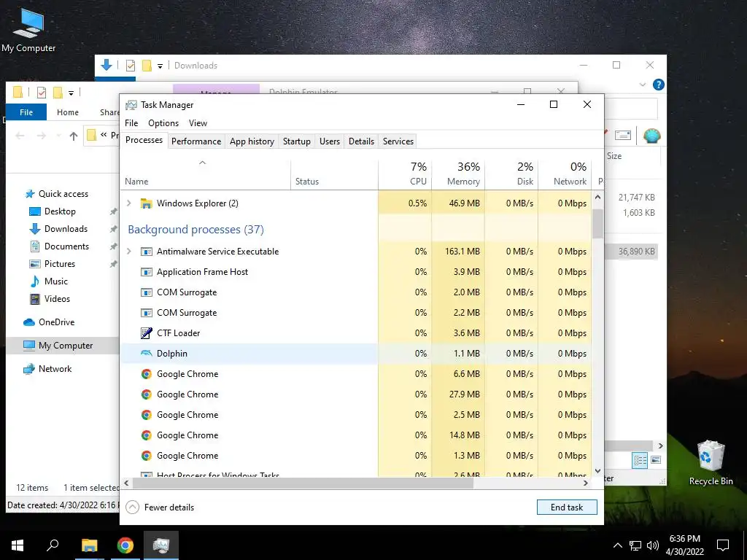Open File Explorer from the taskbar
The width and height of the screenshot is (747, 560).
coord(89,545)
